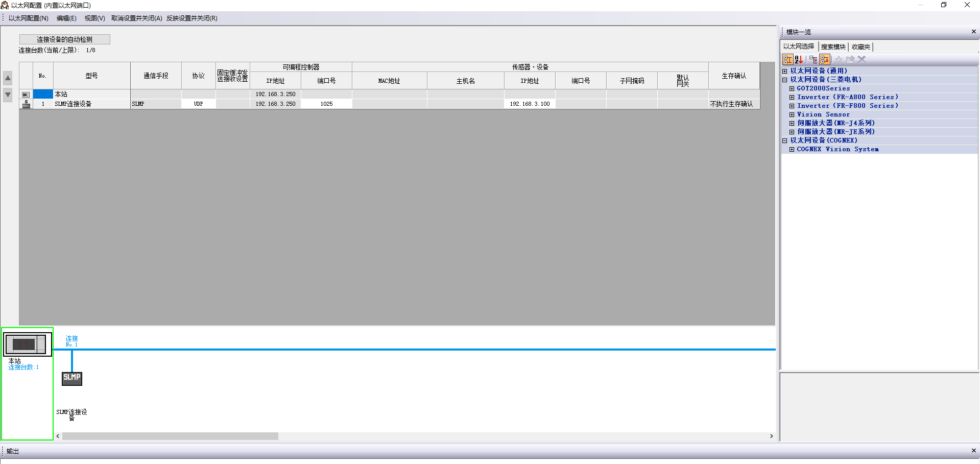980x464 pixels.
Task: Expand the COGNEX Vision System node
Action: [792, 149]
